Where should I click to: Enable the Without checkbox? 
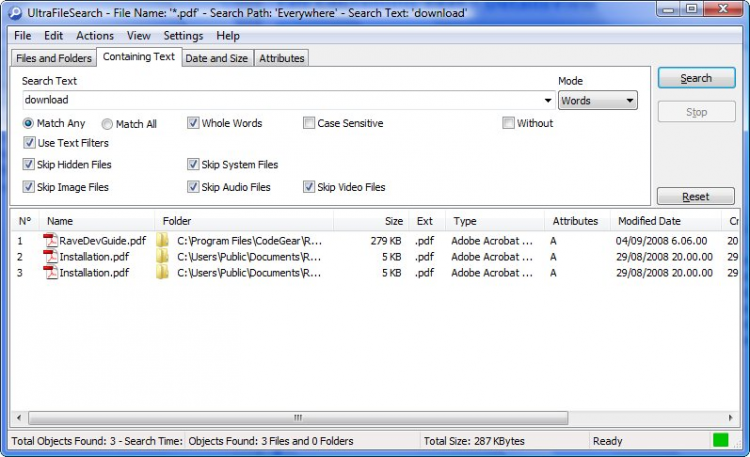(x=508, y=123)
